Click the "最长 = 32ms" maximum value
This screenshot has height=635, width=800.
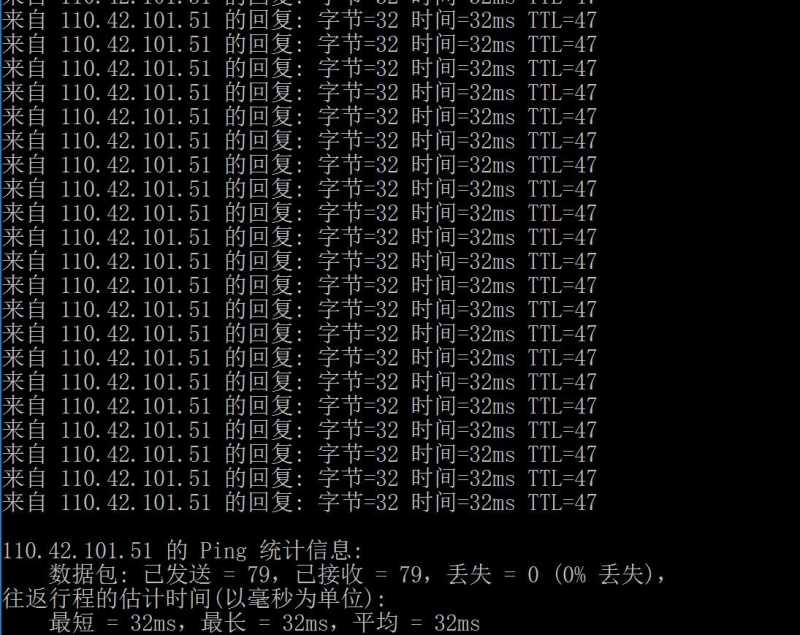pos(264,623)
